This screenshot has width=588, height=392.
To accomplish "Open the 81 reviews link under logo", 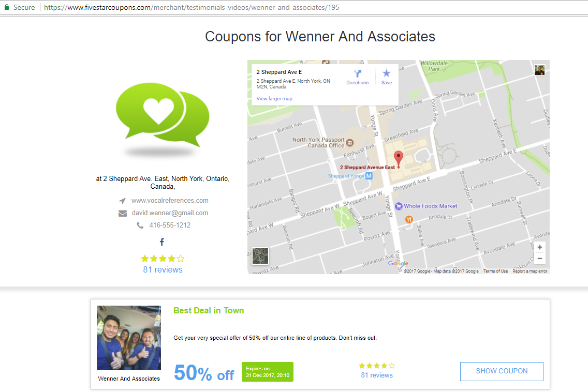I will 163,270.
